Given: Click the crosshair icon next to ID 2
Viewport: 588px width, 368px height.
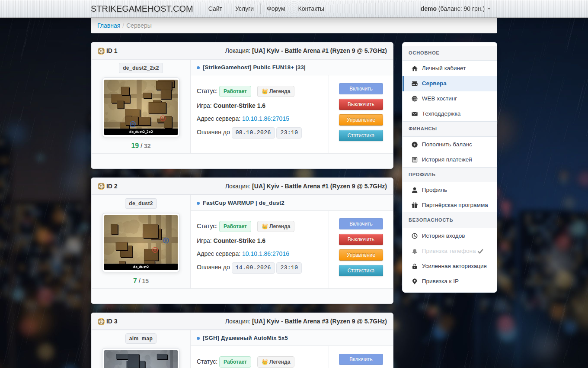Looking at the screenshot, I should point(101,186).
